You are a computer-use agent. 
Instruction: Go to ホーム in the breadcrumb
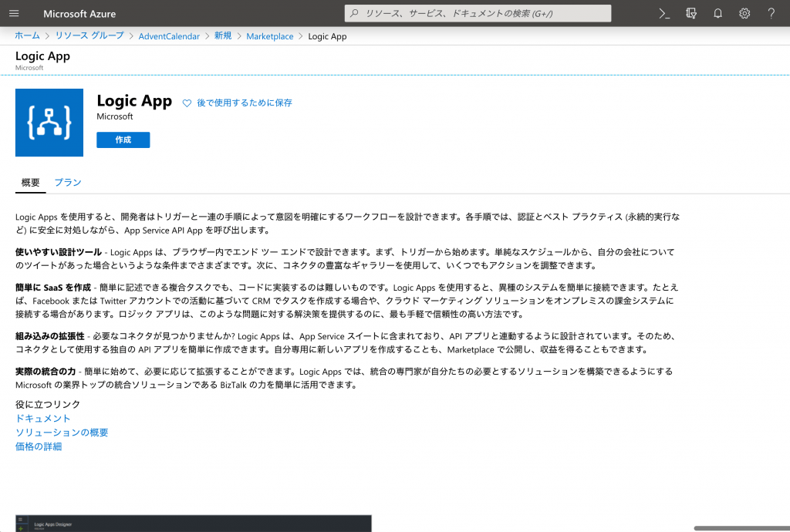click(x=27, y=35)
